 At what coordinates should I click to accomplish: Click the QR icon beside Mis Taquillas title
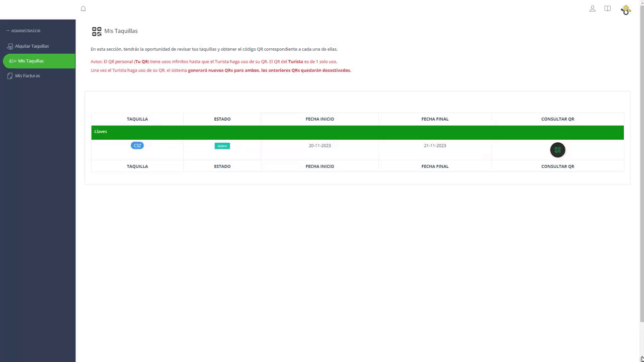coord(97,31)
